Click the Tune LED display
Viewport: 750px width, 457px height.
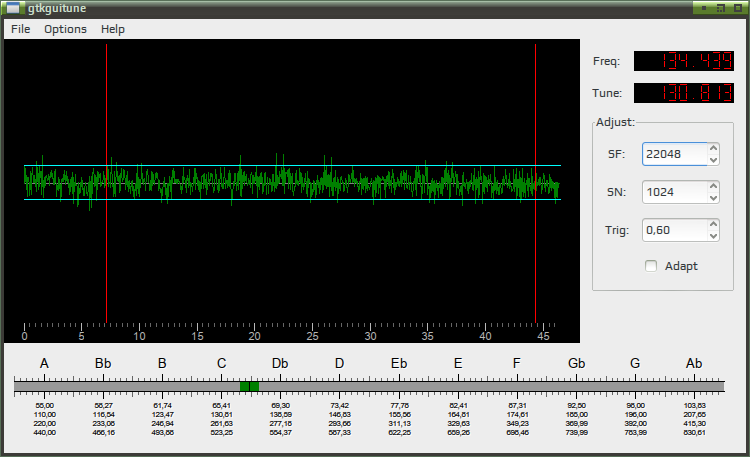[684, 93]
